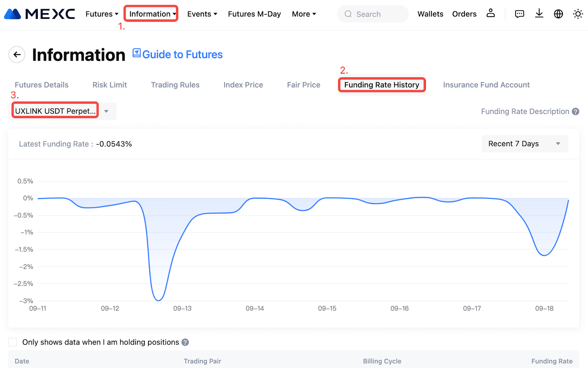Enable 'Only shows data when holding positions' checkbox
Viewport: 588px width, 368px height.
pos(13,342)
